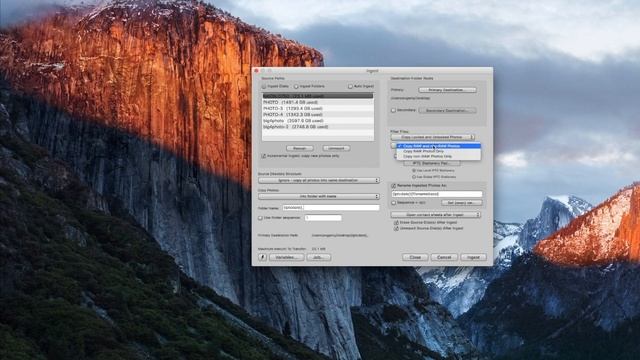Toggle Erase Source Disk(s) After Ingest
640x360 pixels.
tap(396, 223)
